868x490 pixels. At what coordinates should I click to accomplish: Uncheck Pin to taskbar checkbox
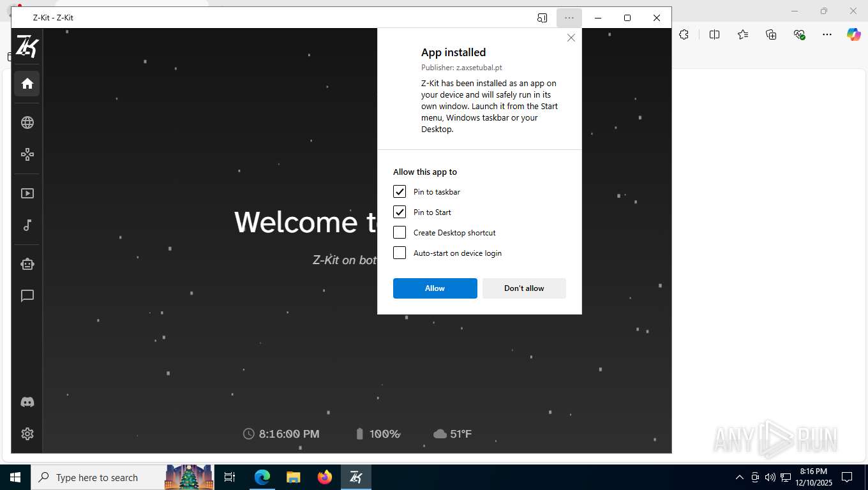(x=400, y=191)
